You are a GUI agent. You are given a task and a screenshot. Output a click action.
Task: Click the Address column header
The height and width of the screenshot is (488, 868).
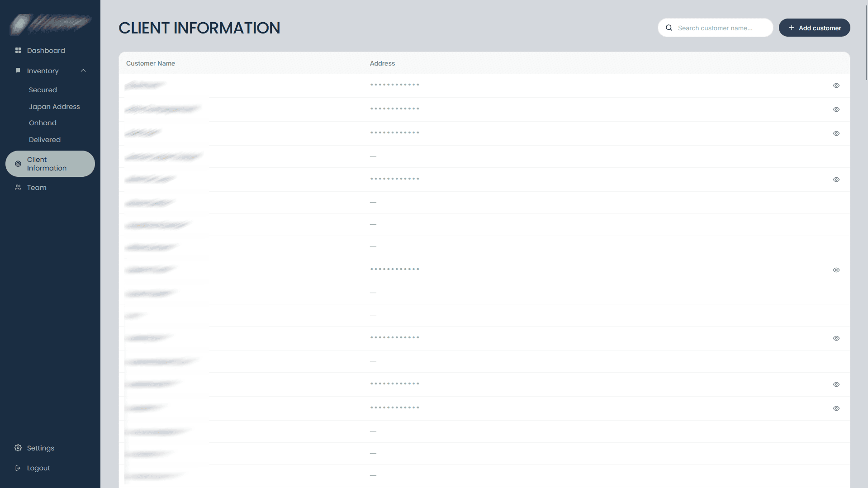[x=382, y=63]
